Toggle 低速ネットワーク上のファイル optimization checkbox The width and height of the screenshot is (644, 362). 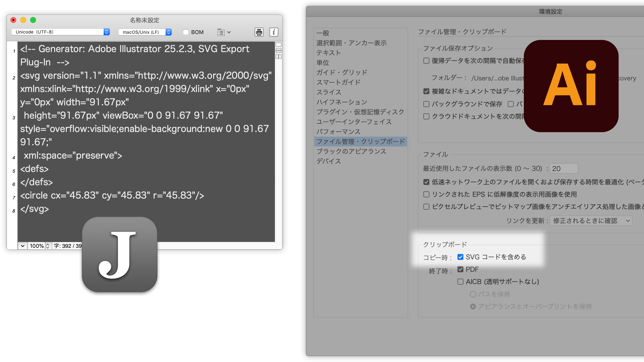[x=426, y=182]
